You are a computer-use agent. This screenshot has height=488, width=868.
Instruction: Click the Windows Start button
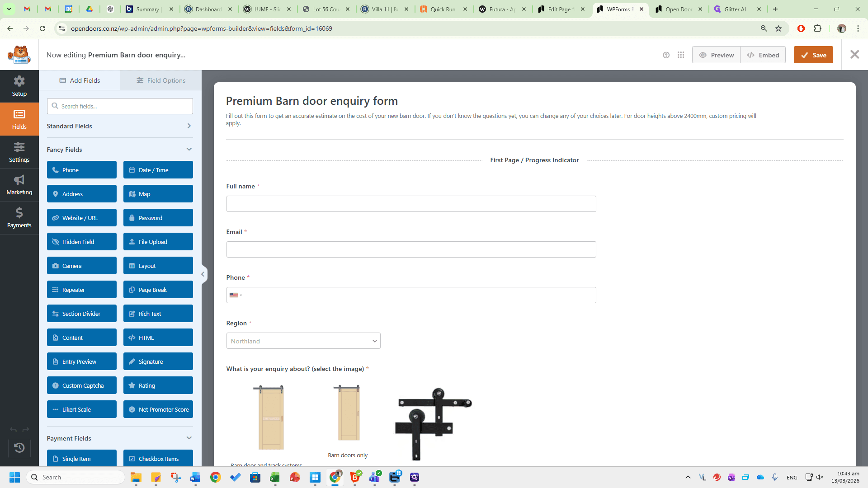(14, 477)
